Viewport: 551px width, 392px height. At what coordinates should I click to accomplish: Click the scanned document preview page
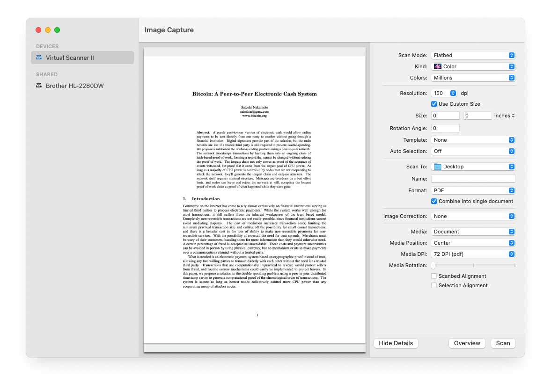click(254, 200)
